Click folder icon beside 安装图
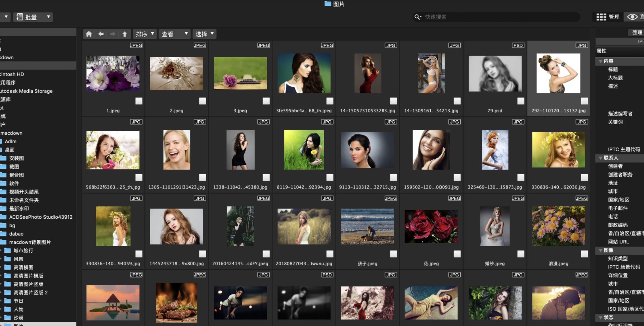644x326 pixels. coord(3,158)
